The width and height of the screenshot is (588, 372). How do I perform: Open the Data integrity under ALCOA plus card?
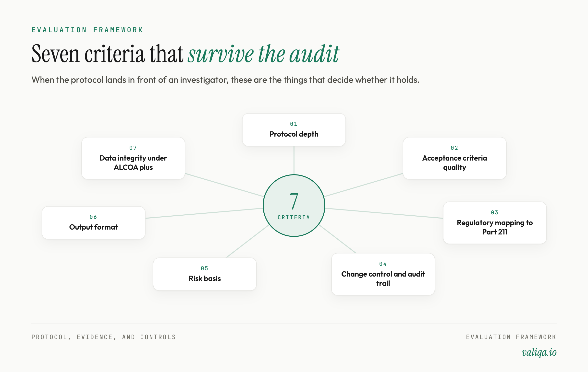tap(133, 158)
